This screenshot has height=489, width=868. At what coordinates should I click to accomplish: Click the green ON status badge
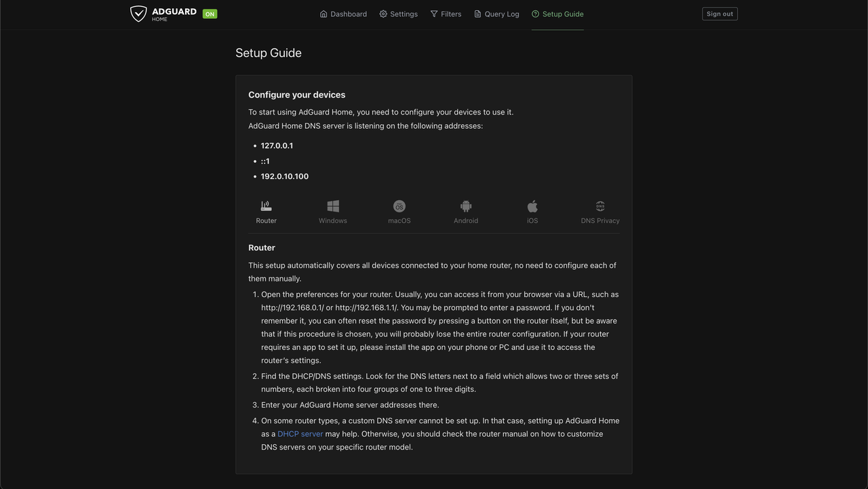[x=210, y=14]
